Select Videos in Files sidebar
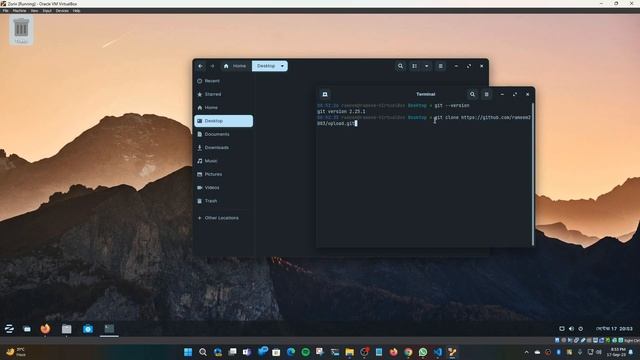 click(x=224, y=187)
